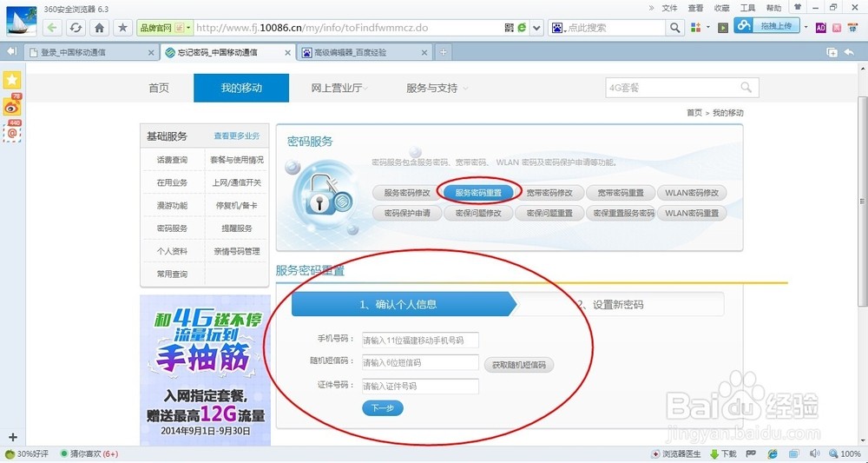Click the 手机号码 input field
The image size is (868, 463).
[x=420, y=340]
